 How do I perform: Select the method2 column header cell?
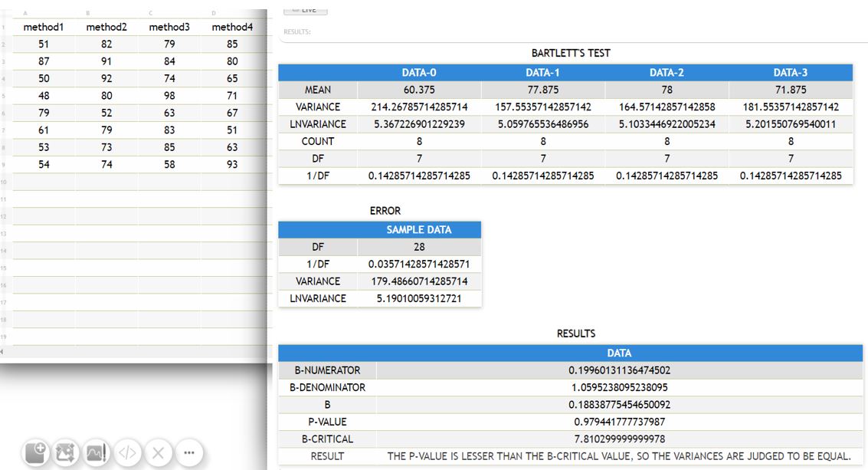pyautogui.click(x=106, y=28)
